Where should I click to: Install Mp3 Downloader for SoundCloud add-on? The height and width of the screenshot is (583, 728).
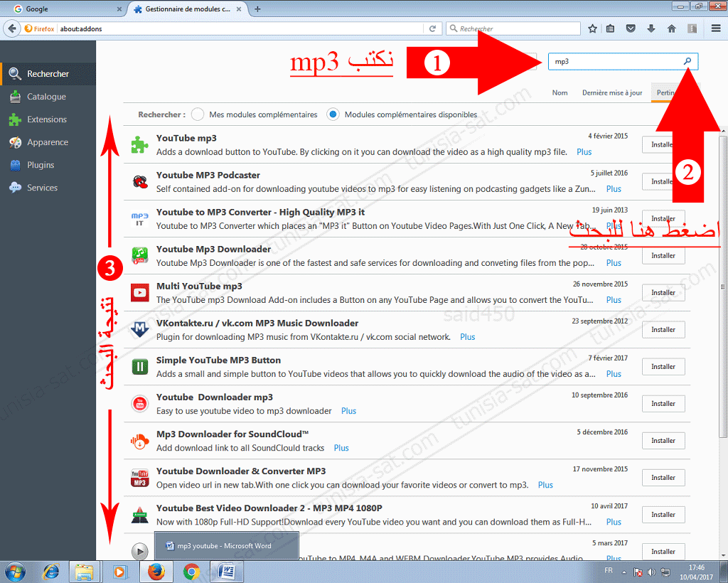[663, 441]
